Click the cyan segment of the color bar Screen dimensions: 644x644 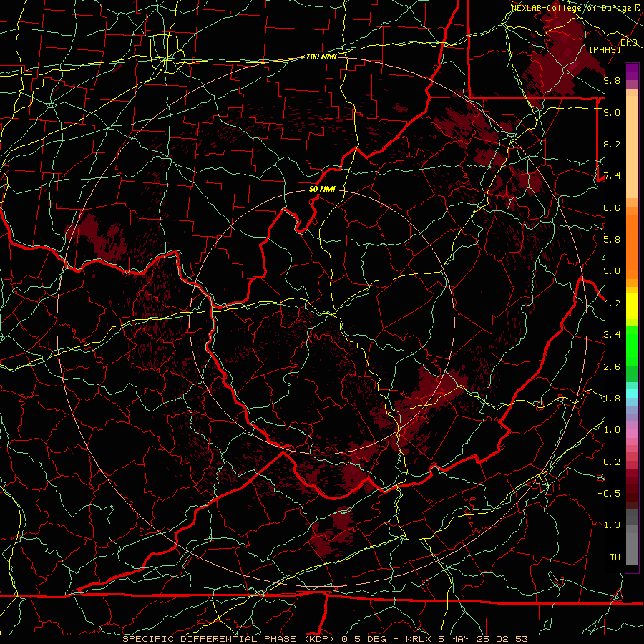[632, 393]
